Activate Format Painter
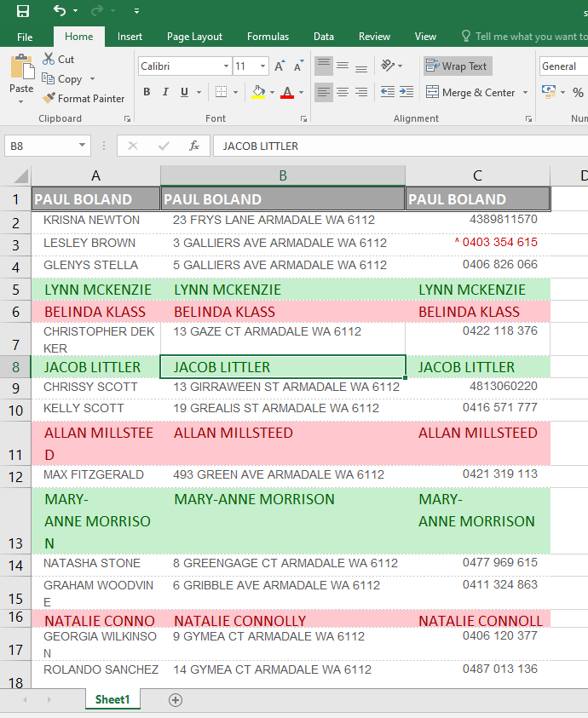588x718 pixels. click(83, 99)
